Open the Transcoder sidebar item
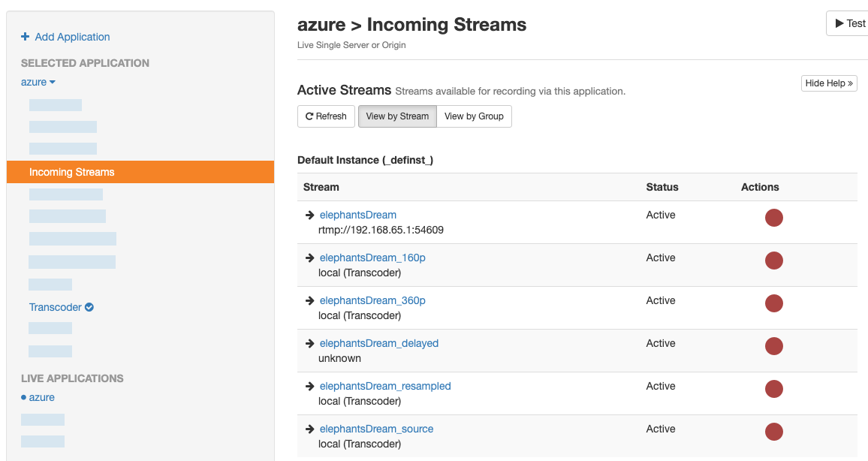868x461 pixels. click(55, 307)
